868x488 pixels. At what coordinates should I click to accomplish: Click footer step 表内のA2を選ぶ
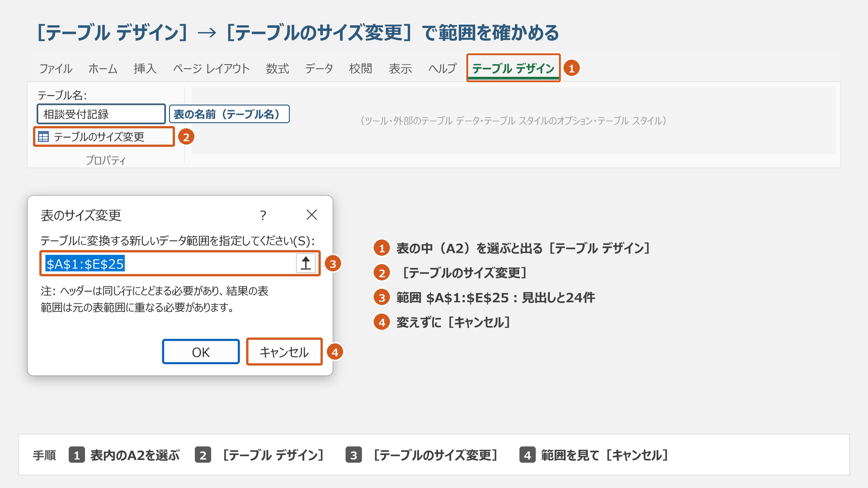coord(135,455)
